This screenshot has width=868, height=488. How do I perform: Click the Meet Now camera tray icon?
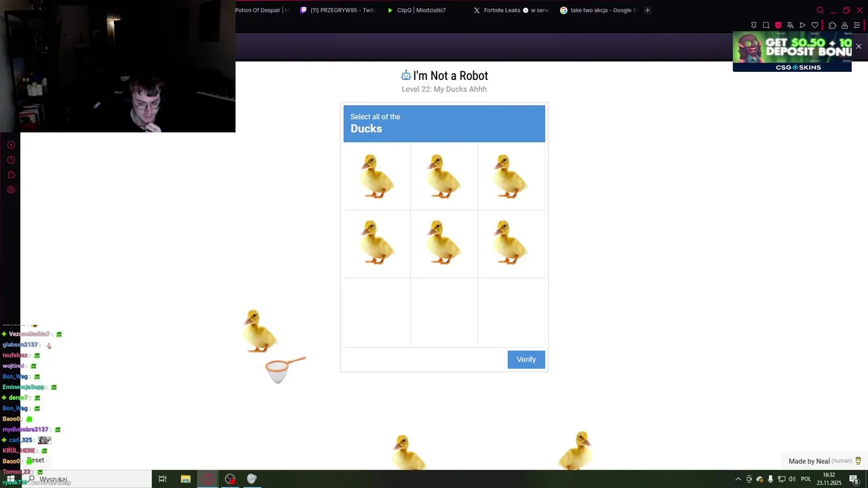tap(749, 479)
